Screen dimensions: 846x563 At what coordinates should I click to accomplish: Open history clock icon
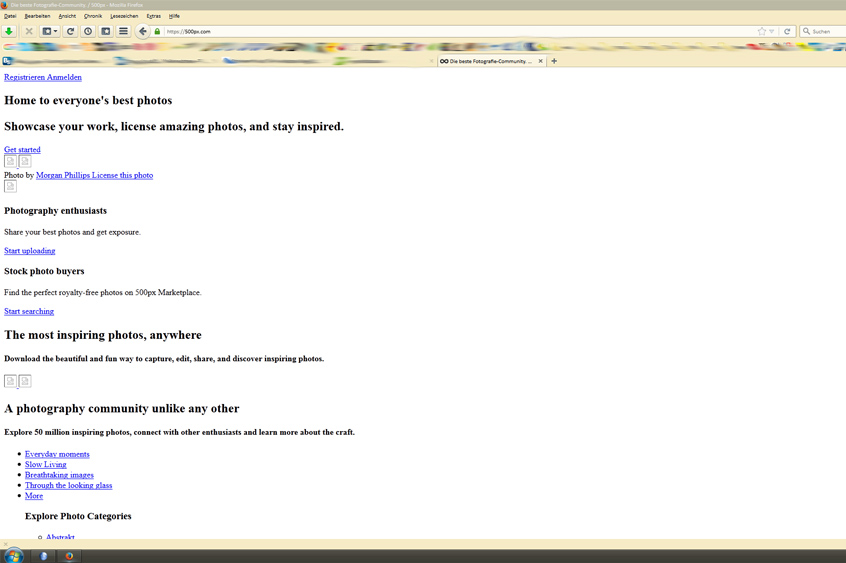coord(88,31)
